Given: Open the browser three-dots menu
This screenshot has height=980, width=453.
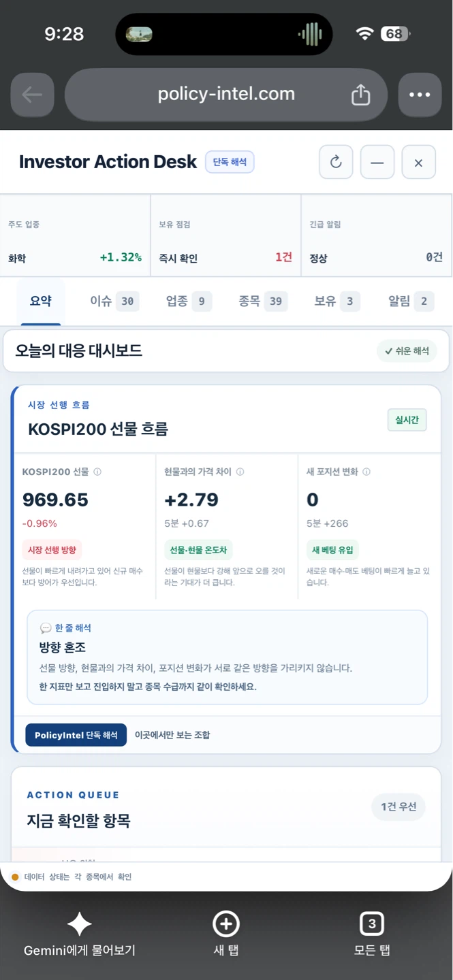Looking at the screenshot, I should (420, 95).
